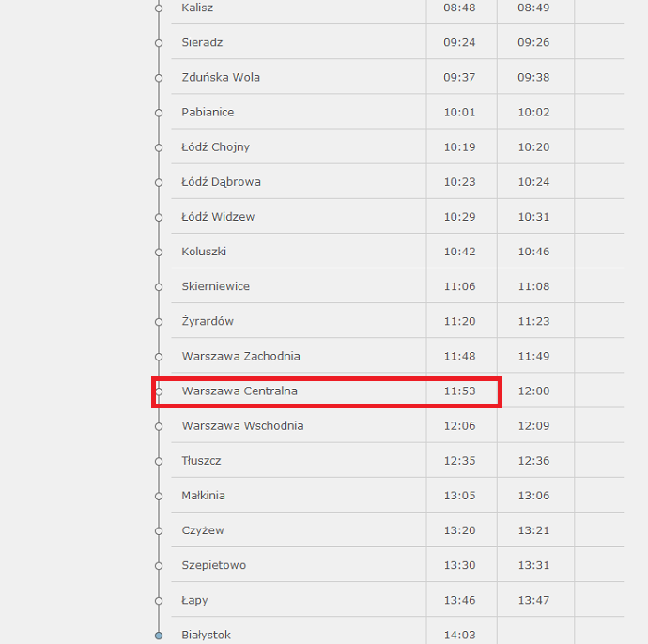Select Warszawa Wschodnia station name
Screen dimensions: 648x644
[242, 425]
